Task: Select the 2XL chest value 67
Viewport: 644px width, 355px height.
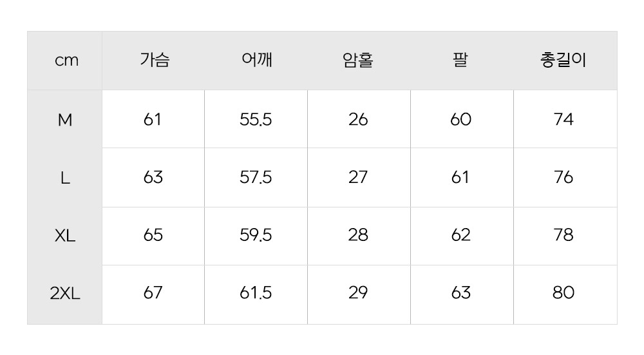Action: (x=153, y=293)
